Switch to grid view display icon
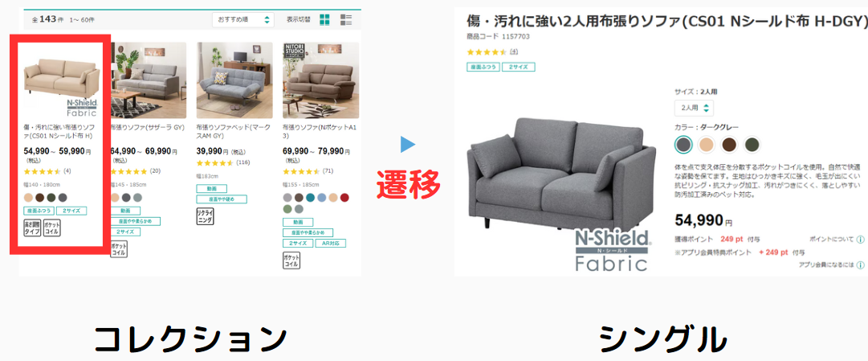 point(324,20)
